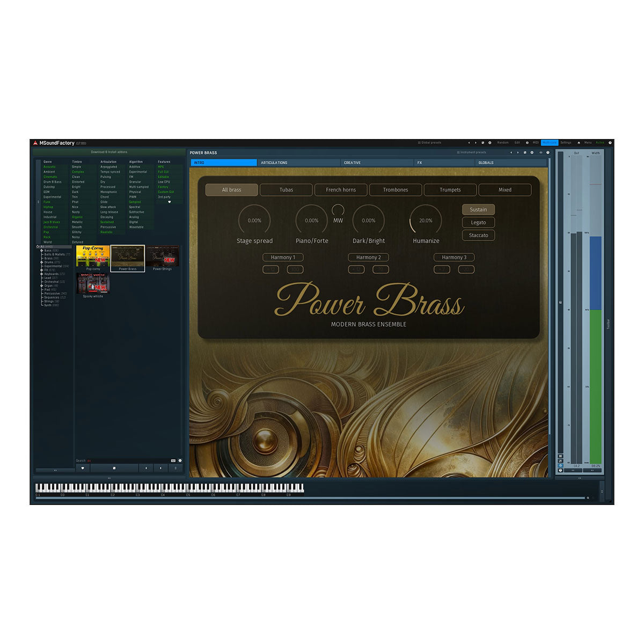The image size is (644, 644).
Task: Click the Dark/Bright knob
Action: (x=369, y=220)
